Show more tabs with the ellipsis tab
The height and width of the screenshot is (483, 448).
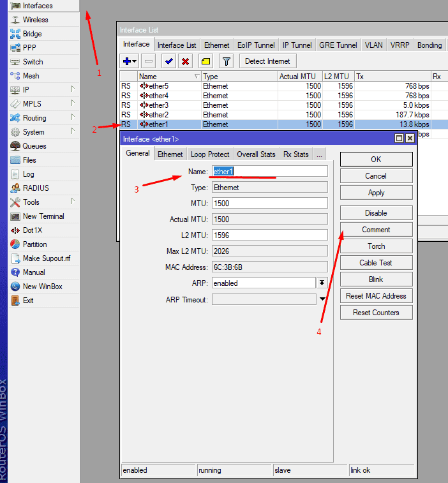point(319,154)
